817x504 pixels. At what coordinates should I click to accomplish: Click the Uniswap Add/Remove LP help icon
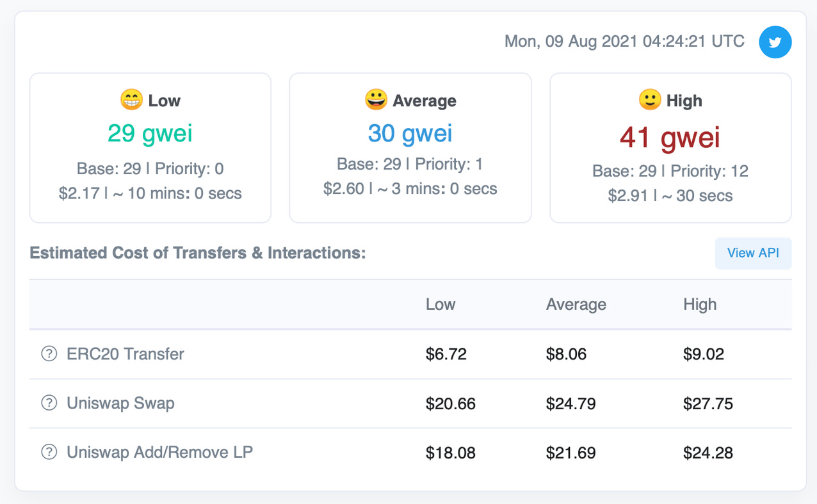pos(49,452)
